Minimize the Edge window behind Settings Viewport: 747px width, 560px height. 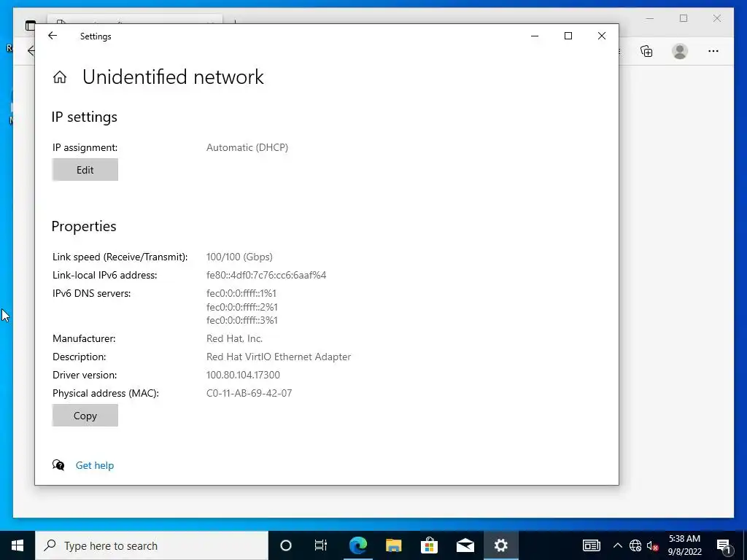click(650, 18)
